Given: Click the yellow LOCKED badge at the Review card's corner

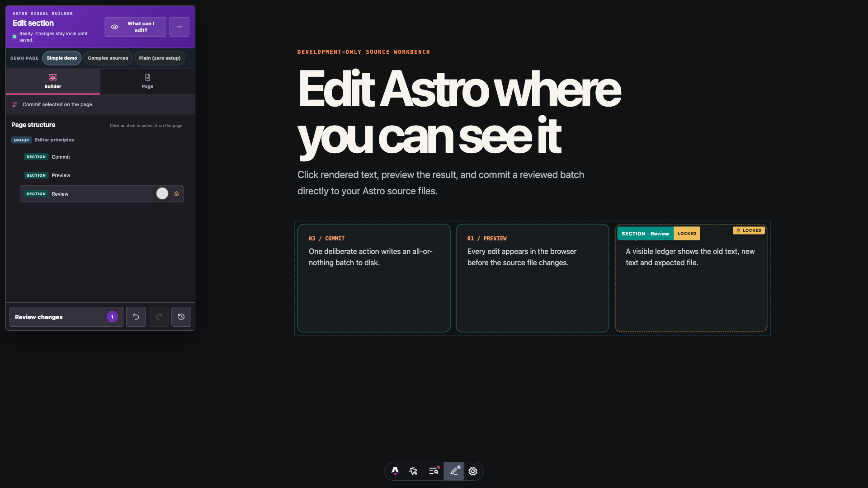Looking at the screenshot, I should click(749, 230).
